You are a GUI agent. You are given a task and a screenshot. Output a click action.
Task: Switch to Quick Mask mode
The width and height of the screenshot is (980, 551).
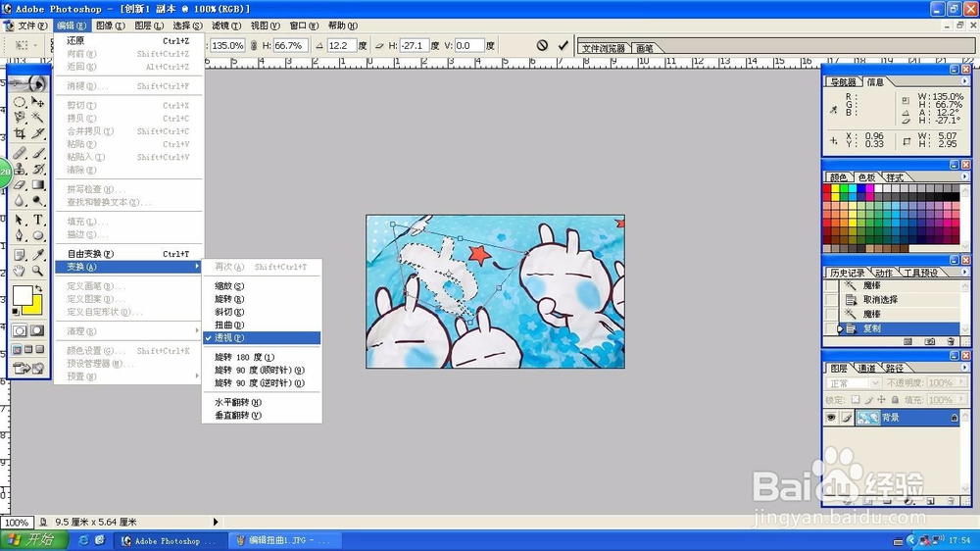[x=37, y=330]
